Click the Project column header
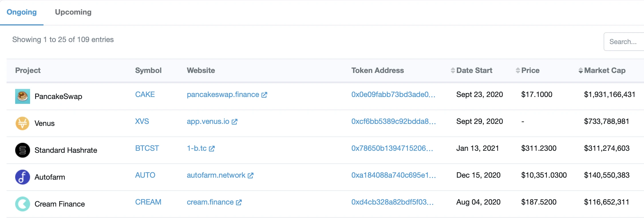Image resolution: width=644 pixels, height=218 pixels. 28,70
